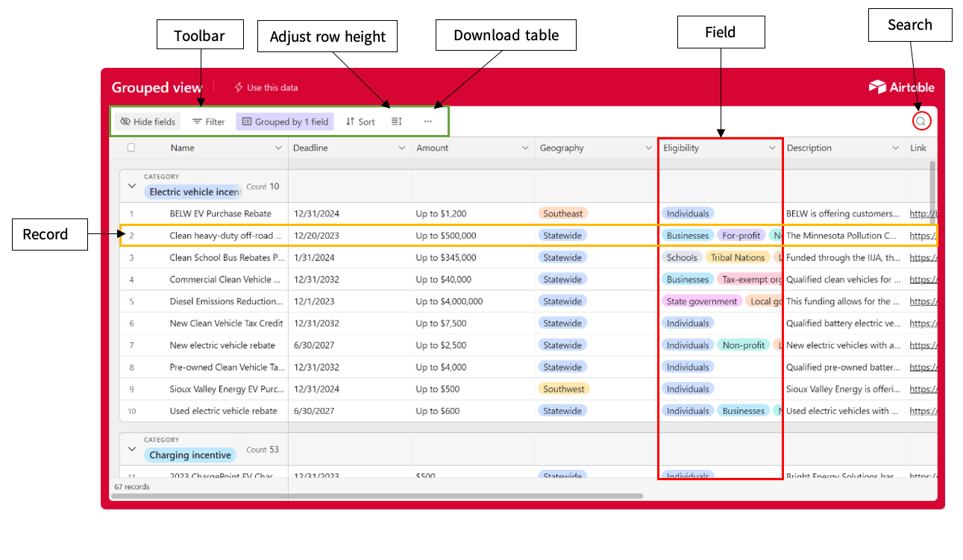Viewport: 963px width, 560px height.
Task: Click the row height icon
Action: coord(397,122)
